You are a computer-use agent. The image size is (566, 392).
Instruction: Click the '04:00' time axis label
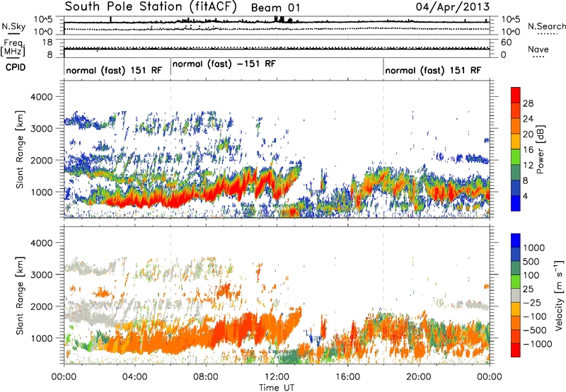134,377
